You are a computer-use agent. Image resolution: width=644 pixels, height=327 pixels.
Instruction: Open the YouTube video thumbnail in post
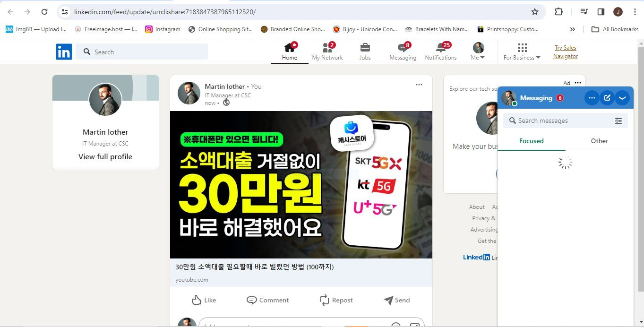301,185
